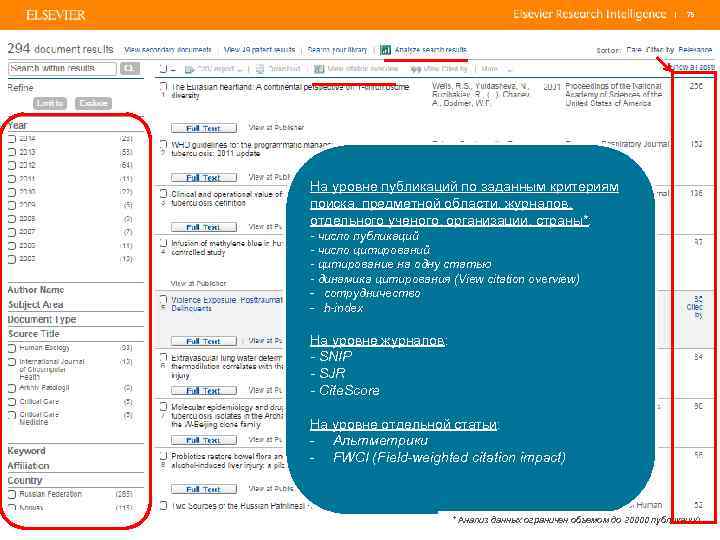Image resolution: width=720 pixels, height=540 pixels.
Task: Click the Download icon in results toolbar
Action: [x=260, y=69]
